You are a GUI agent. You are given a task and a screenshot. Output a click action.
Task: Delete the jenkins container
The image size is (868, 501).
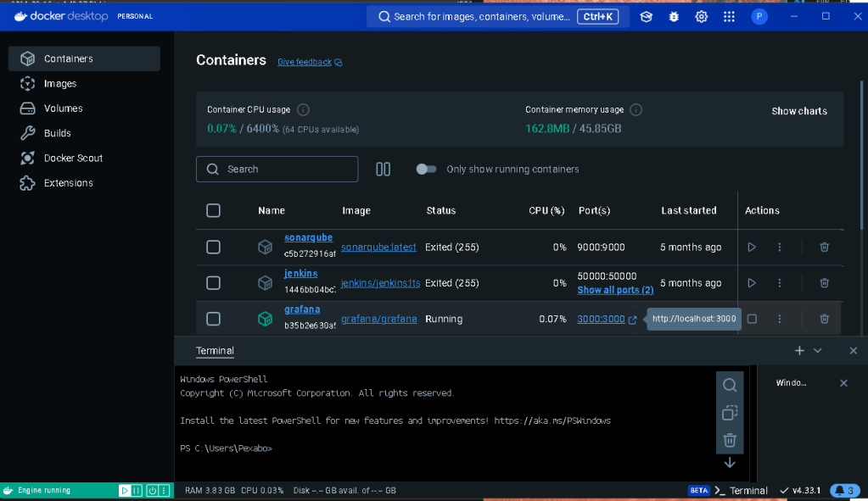click(x=824, y=283)
